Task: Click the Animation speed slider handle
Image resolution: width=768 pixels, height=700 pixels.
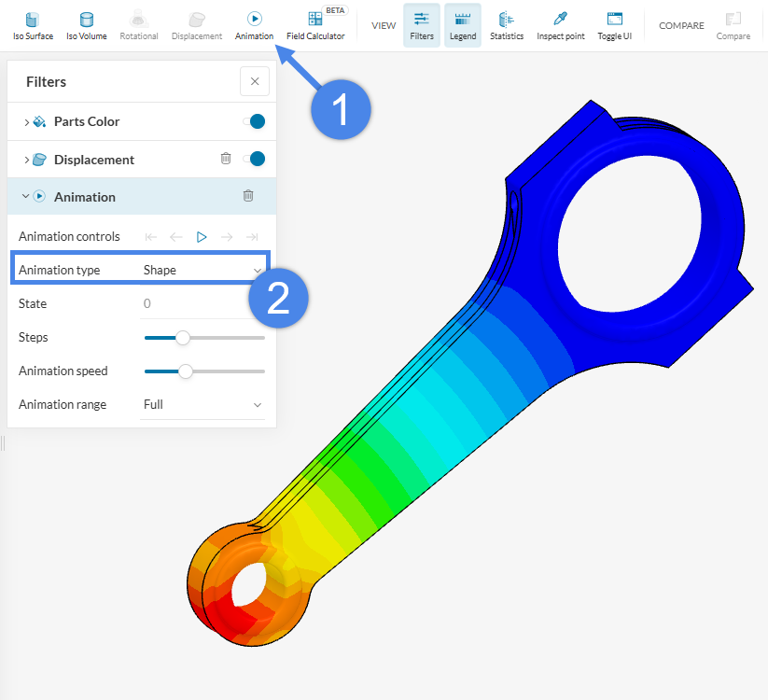Action: click(x=186, y=371)
